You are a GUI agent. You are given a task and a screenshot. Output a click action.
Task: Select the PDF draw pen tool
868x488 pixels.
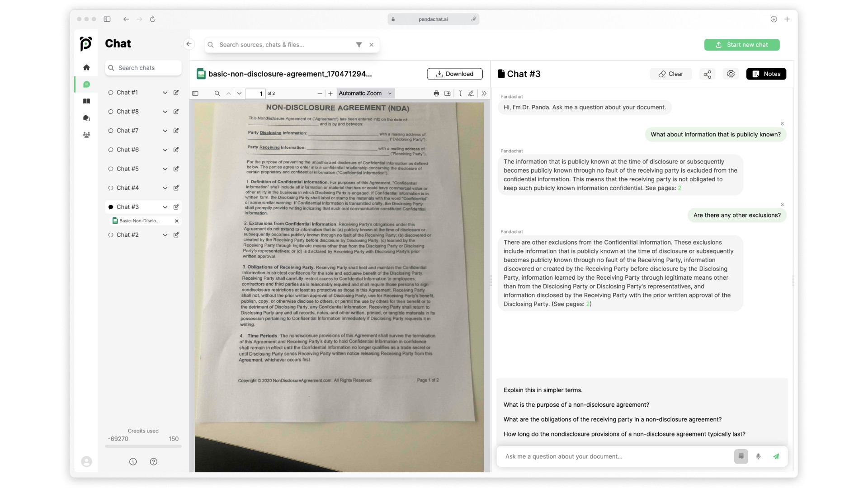(471, 94)
